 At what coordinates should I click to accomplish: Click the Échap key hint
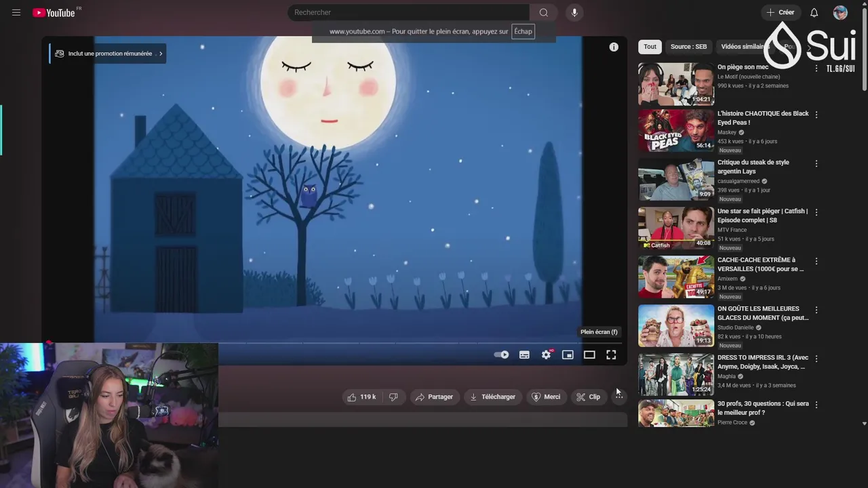click(x=523, y=31)
